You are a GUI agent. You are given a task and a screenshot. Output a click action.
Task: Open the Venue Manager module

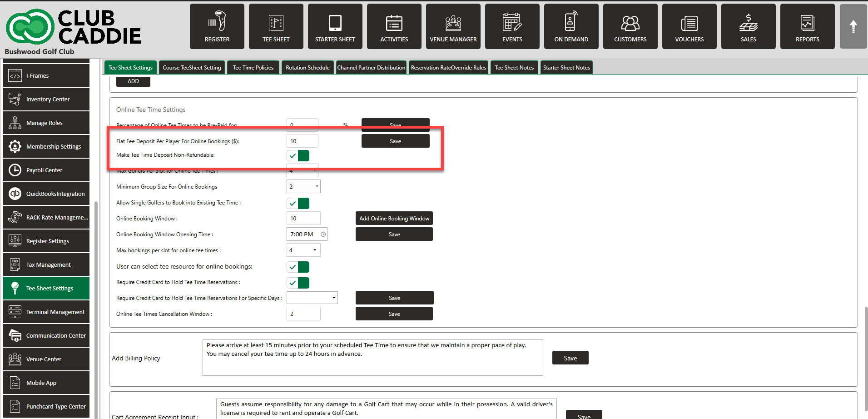453,26
